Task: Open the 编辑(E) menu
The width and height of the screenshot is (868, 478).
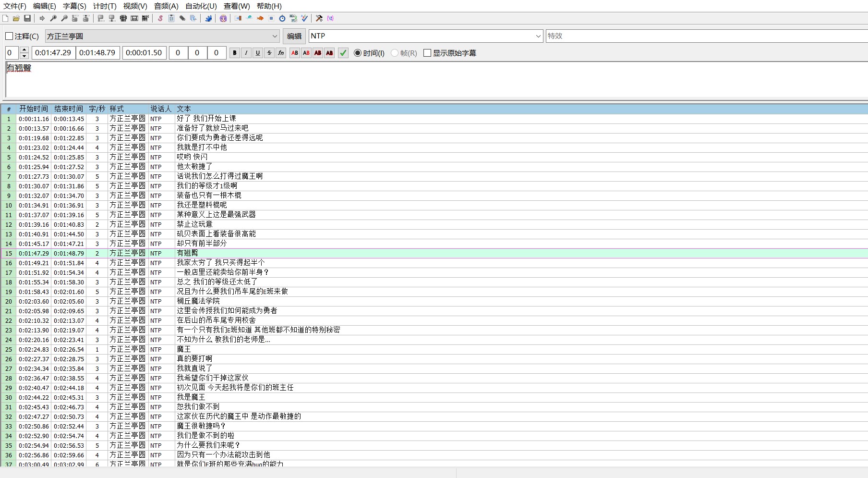Action: (x=45, y=6)
